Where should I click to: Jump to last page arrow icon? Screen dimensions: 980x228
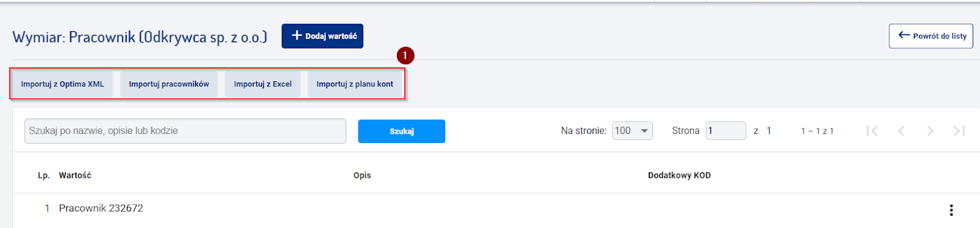(x=959, y=131)
